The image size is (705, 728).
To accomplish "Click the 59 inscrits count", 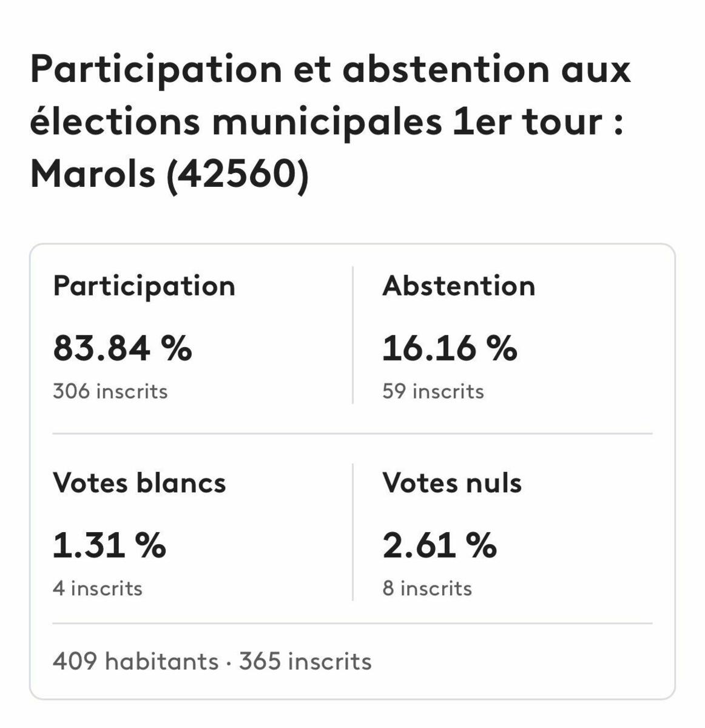I will pos(433,391).
